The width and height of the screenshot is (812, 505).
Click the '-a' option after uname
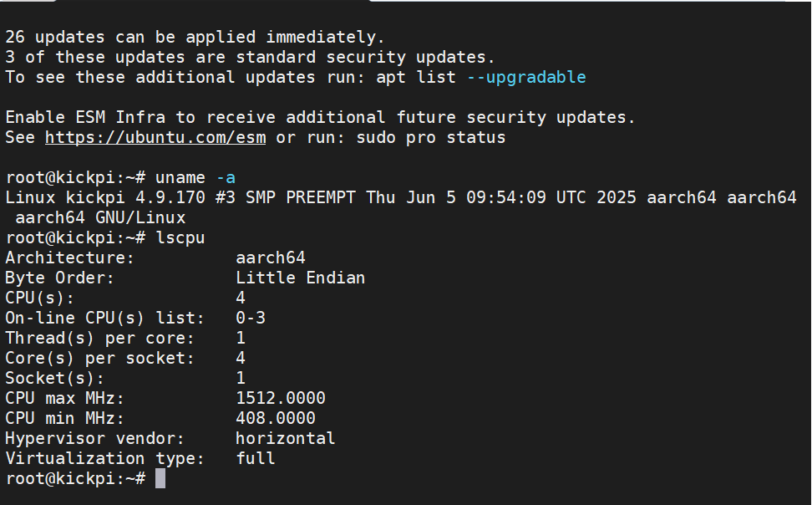click(x=226, y=177)
